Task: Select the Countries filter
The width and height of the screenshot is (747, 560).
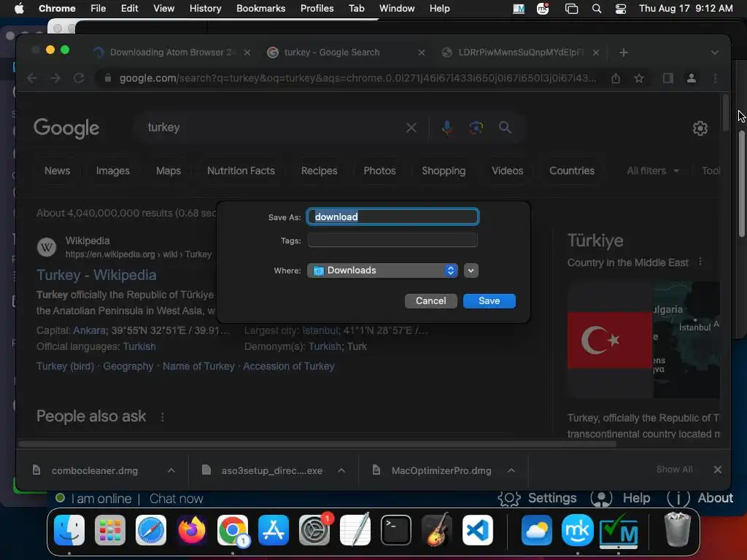Action: pyautogui.click(x=572, y=171)
